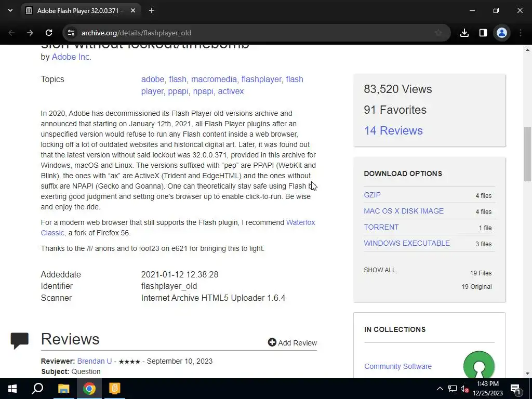Click the Reviews speech bubble icon

(x=20, y=341)
